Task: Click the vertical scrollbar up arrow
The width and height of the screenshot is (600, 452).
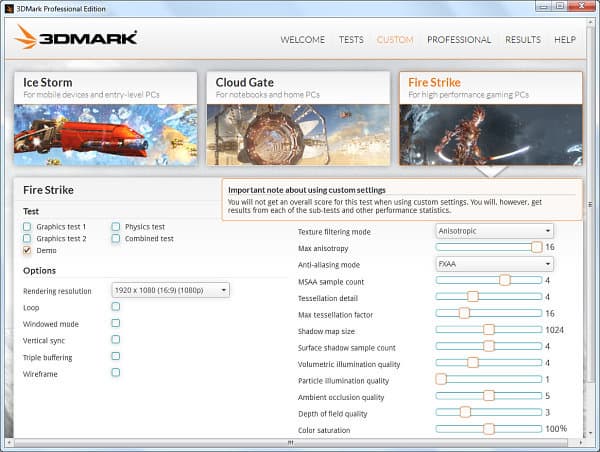Action: tap(590, 23)
